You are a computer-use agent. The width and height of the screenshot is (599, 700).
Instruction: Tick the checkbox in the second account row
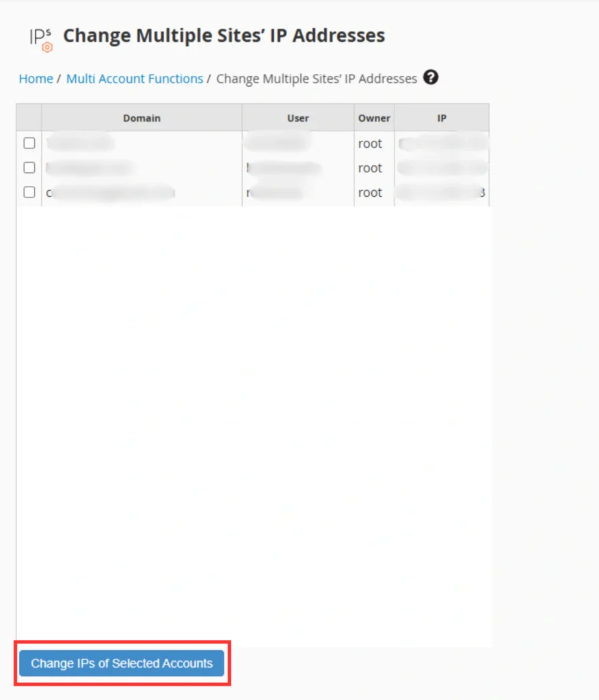[x=29, y=167]
